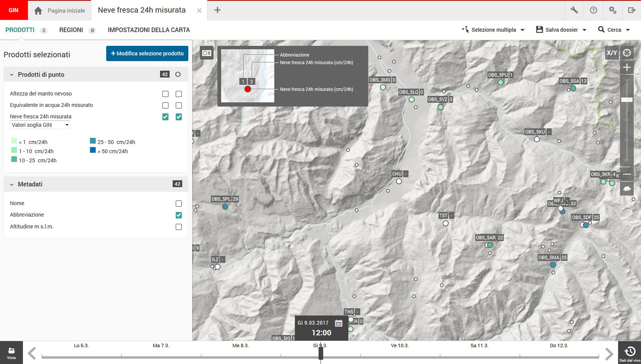
Task: Click Modifica selezione prodotto button
Action: point(147,53)
